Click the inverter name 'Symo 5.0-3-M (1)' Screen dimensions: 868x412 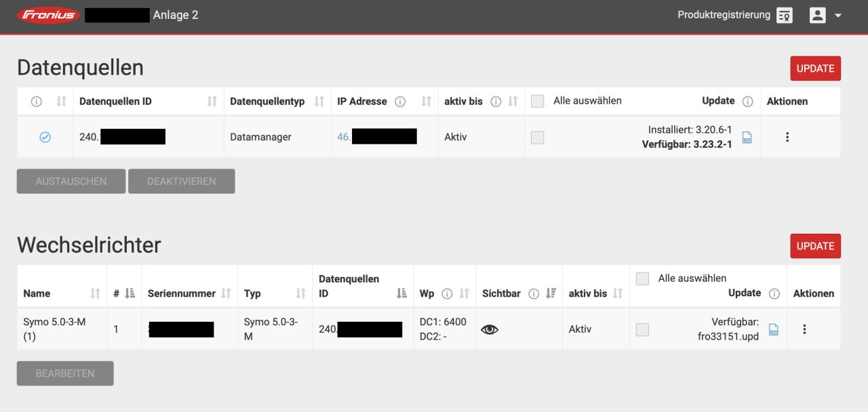(54, 329)
